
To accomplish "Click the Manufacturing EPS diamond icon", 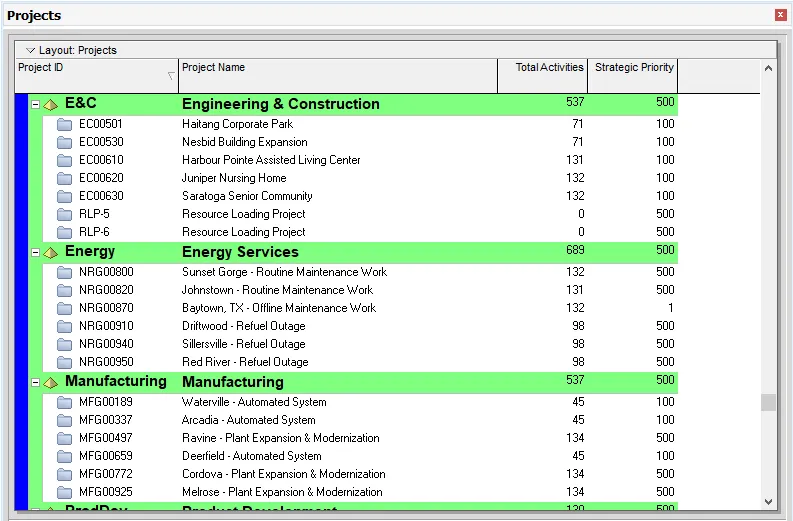I will [51, 382].
